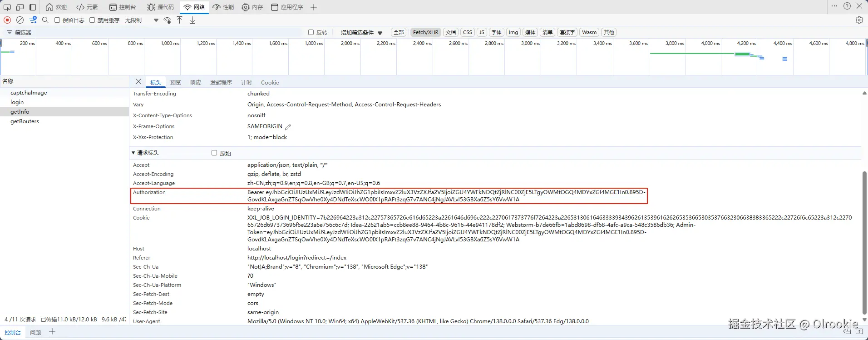868x340 pixels.
Task: Select the captchaImage request
Action: tap(64, 93)
